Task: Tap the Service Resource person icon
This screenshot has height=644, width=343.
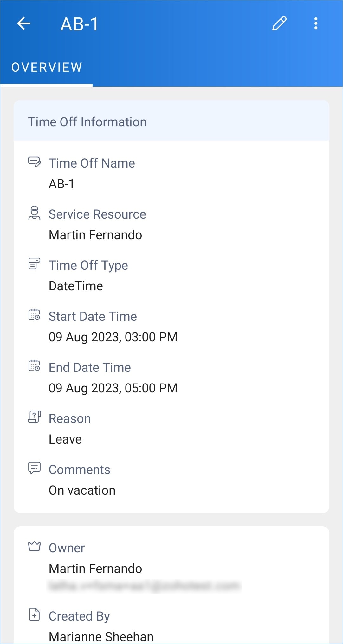Action: click(x=34, y=213)
